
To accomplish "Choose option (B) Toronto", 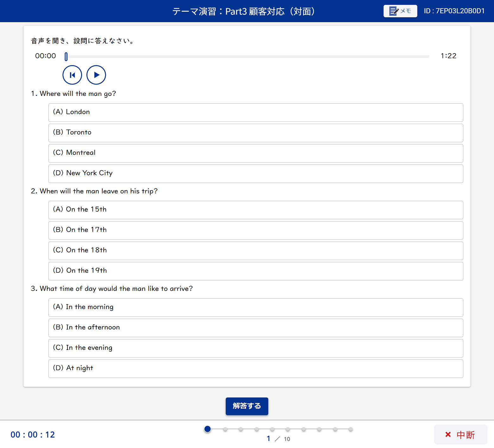I will click(x=256, y=133).
